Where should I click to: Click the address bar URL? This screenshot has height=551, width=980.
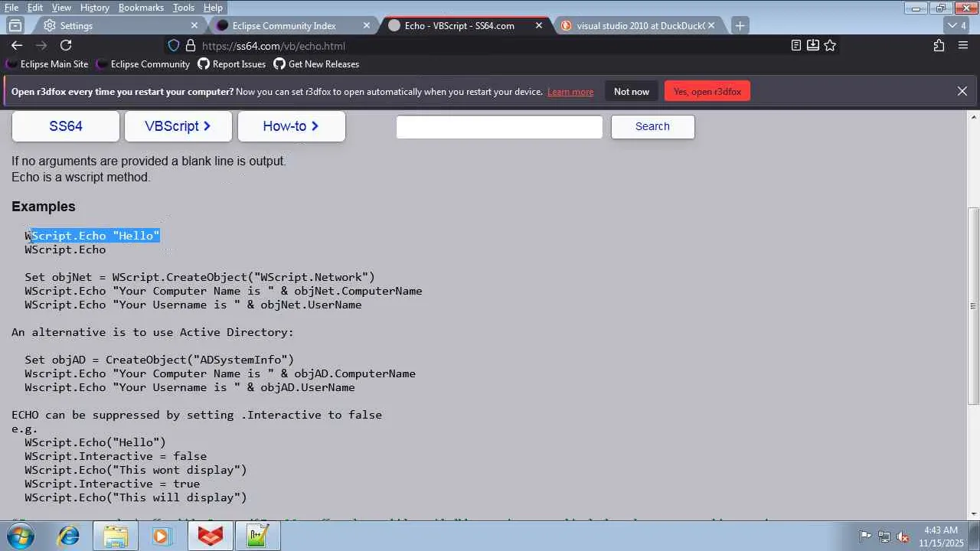coord(273,46)
